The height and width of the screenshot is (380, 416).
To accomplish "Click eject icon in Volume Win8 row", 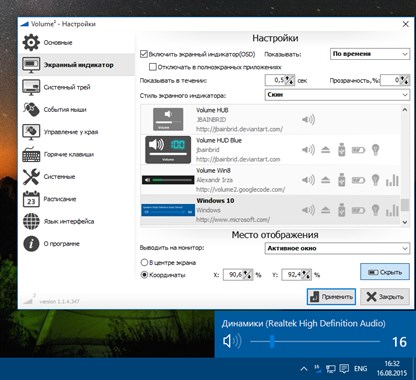I will pos(325,180).
